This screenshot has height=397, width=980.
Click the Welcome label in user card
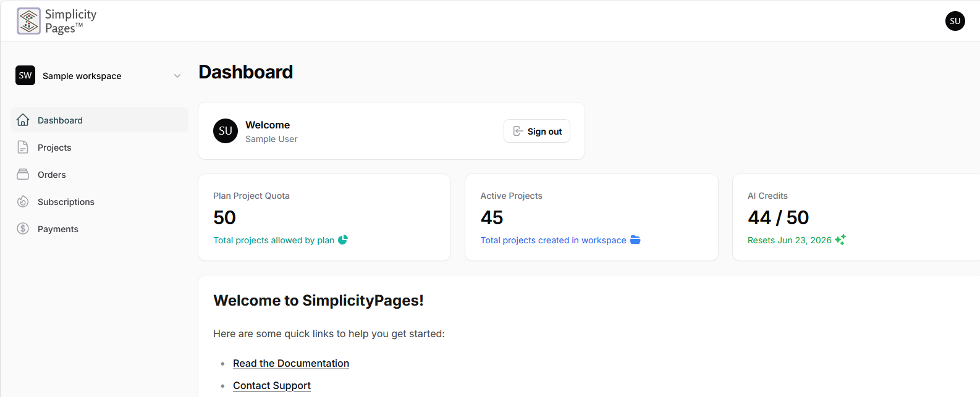tap(268, 125)
